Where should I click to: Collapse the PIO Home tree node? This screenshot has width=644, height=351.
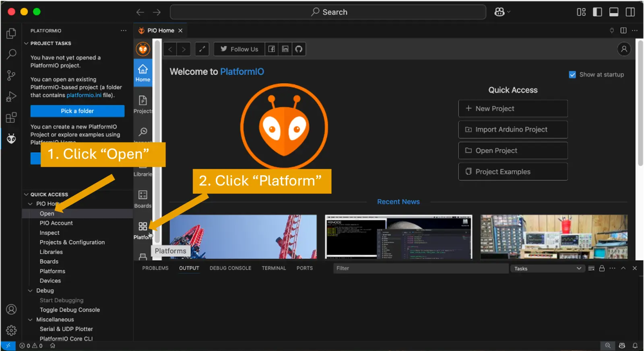[x=30, y=204]
